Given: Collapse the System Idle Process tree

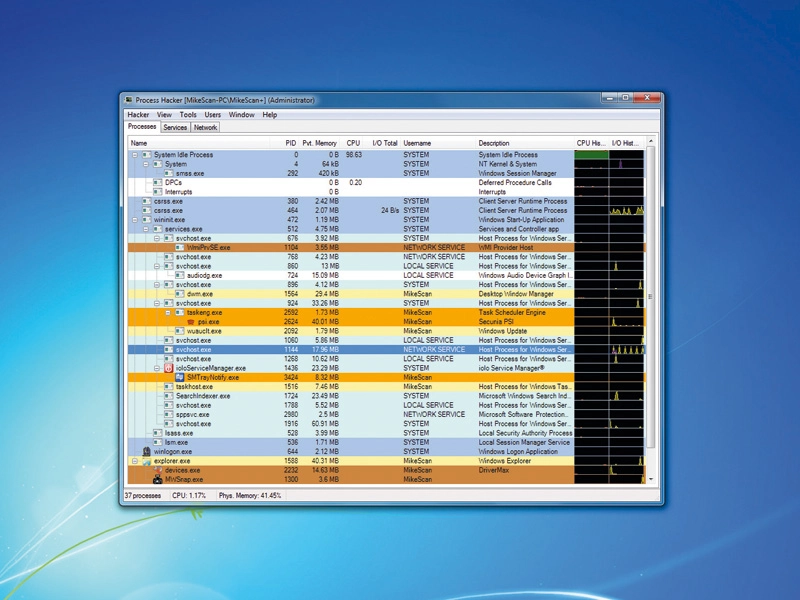Looking at the screenshot, I should click(x=135, y=155).
